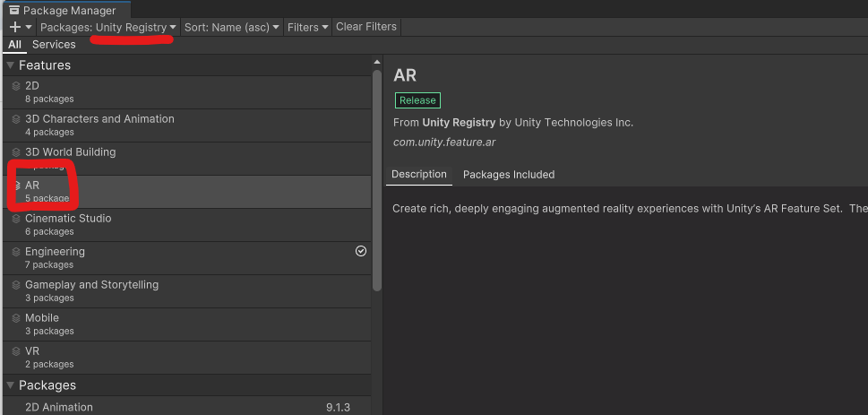
Task: Click the AR description paragraph text
Action: (x=630, y=209)
